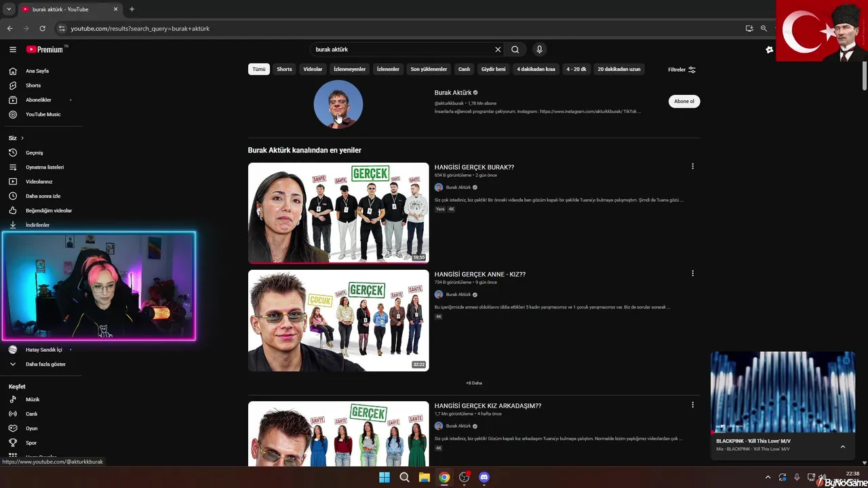Open Burak Aktürk channel name link
The image size is (868, 488).
click(453, 93)
